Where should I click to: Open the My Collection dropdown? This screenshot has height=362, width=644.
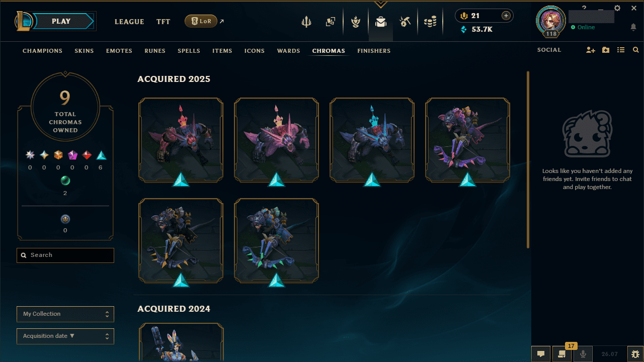[x=65, y=314]
